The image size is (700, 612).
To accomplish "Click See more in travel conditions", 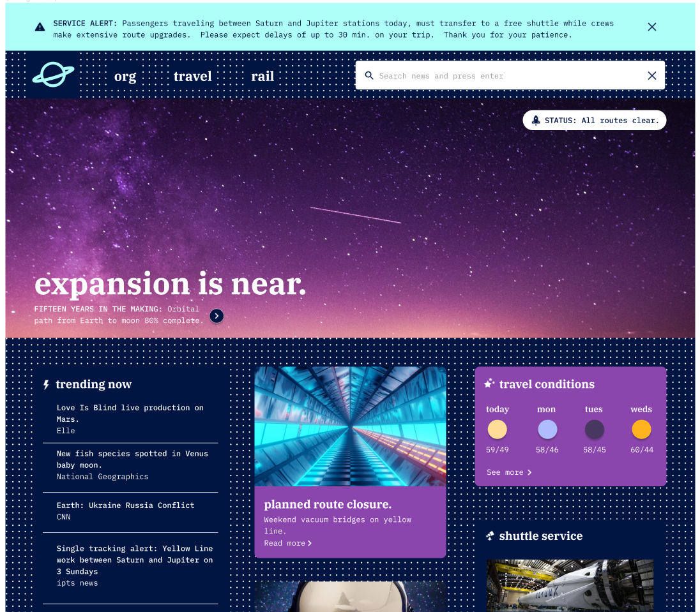I will point(509,472).
